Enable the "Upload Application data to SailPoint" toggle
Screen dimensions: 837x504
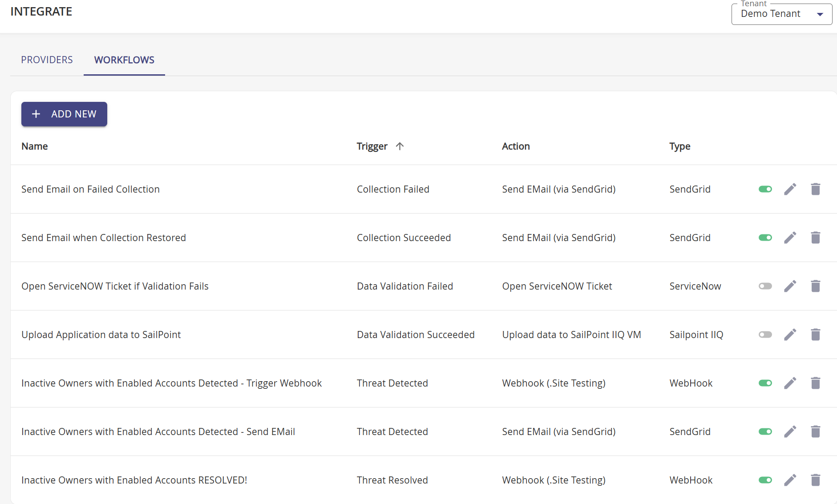pyautogui.click(x=765, y=335)
